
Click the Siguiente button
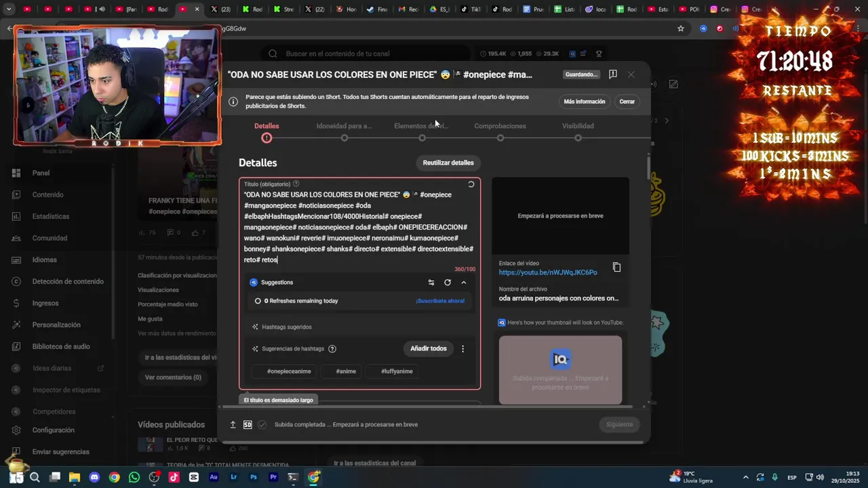click(x=619, y=425)
